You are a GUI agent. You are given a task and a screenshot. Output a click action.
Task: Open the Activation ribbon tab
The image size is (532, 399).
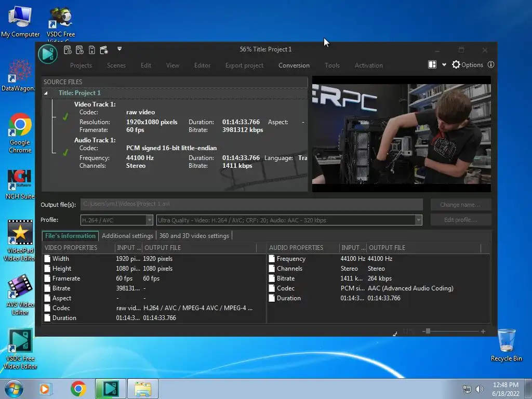coord(369,65)
